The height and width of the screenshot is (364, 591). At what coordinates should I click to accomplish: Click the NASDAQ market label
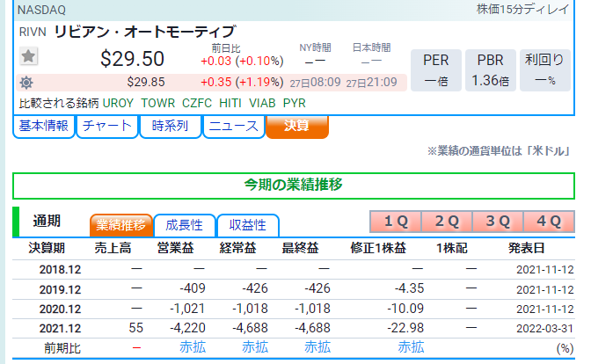click(x=41, y=10)
